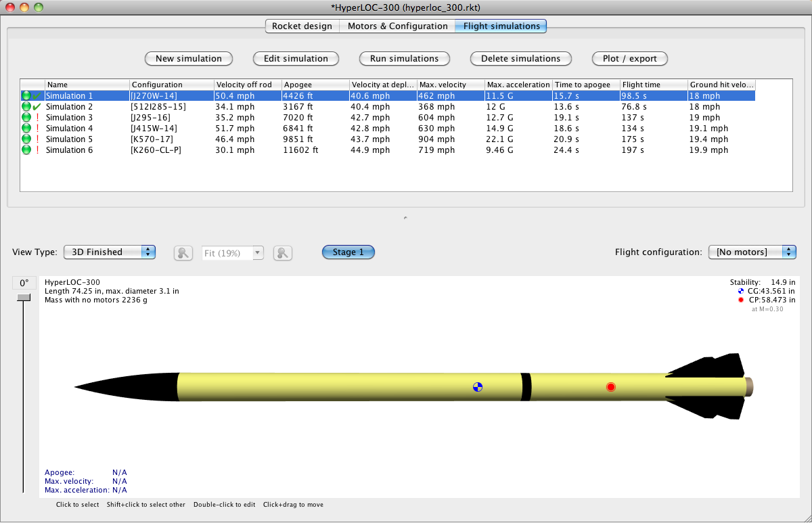Click the red warning mark for Simulation 4
This screenshot has height=523, width=812.
click(x=37, y=129)
